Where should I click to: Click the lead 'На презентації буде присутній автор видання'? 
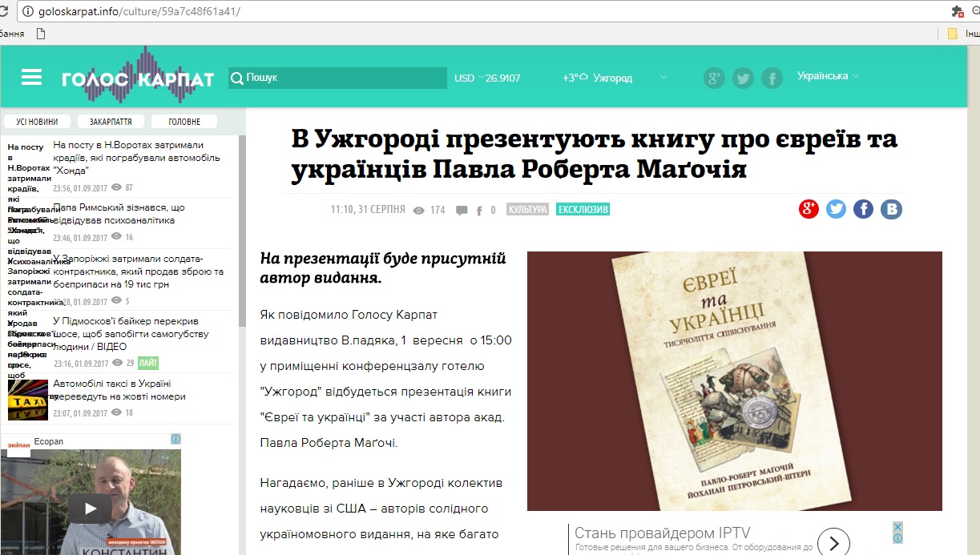tap(383, 269)
